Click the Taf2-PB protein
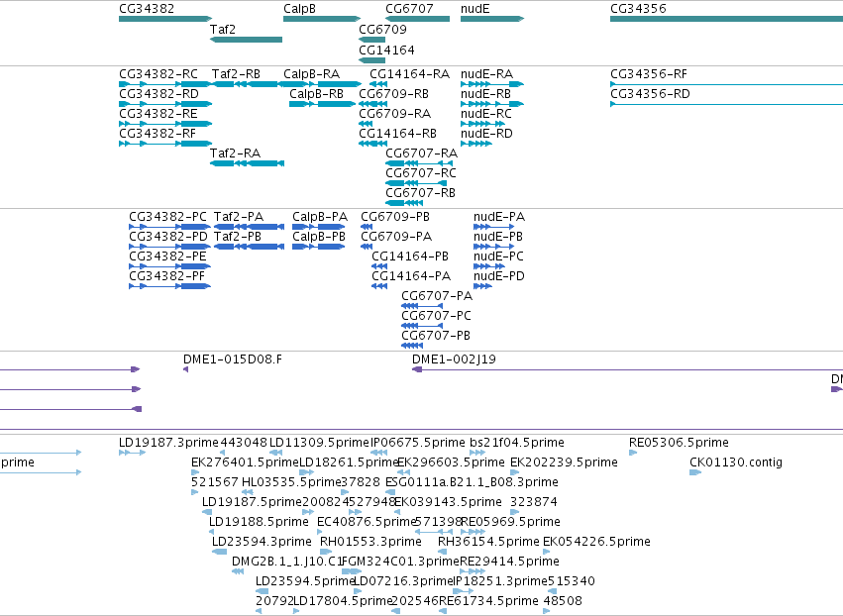The height and width of the screenshot is (616, 843). click(x=249, y=247)
